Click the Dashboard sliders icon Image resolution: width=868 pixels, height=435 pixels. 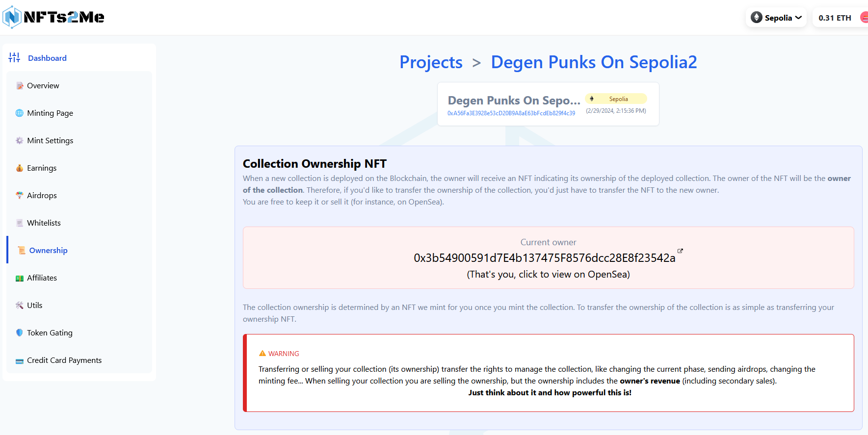14,58
